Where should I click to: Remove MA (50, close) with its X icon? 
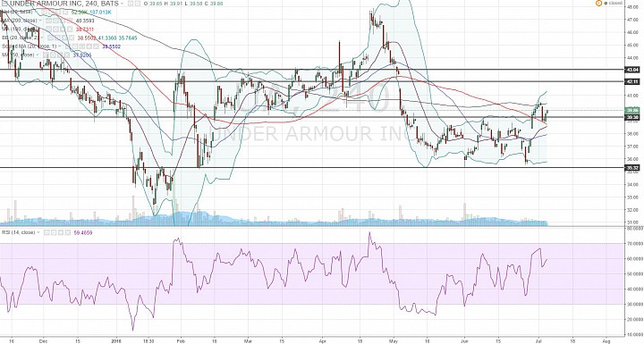(x=67, y=55)
